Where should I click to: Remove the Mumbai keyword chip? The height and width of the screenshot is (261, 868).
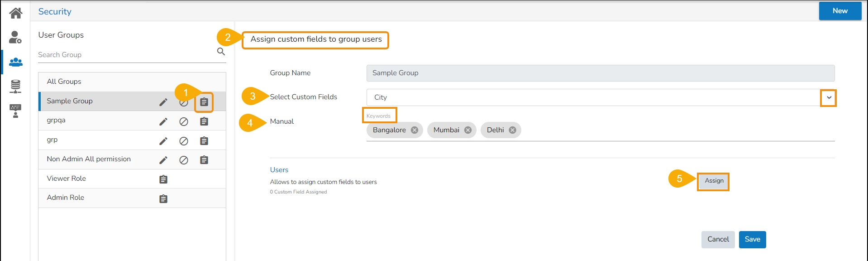click(x=468, y=130)
